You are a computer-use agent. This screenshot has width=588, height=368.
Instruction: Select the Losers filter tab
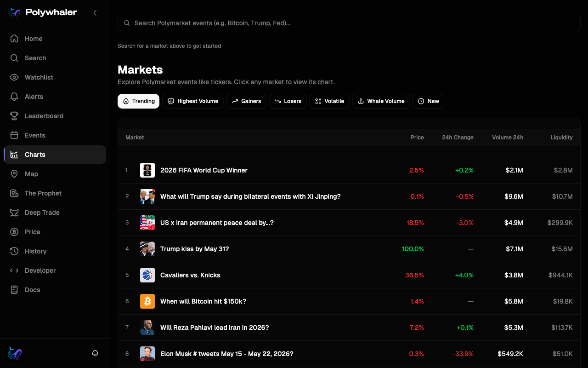click(288, 101)
